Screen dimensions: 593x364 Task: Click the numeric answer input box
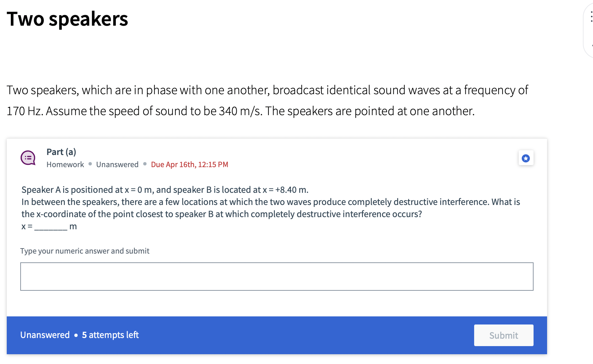click(277, 276)
